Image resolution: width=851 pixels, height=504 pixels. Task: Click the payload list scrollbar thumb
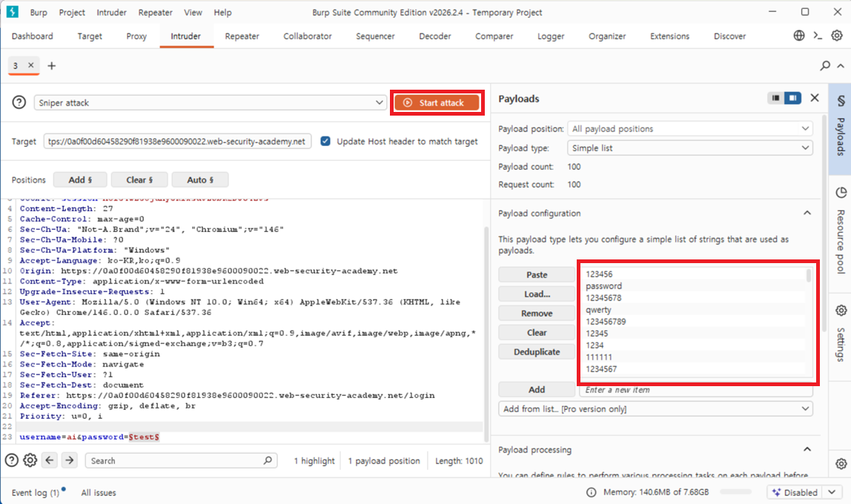coord(809,275)
